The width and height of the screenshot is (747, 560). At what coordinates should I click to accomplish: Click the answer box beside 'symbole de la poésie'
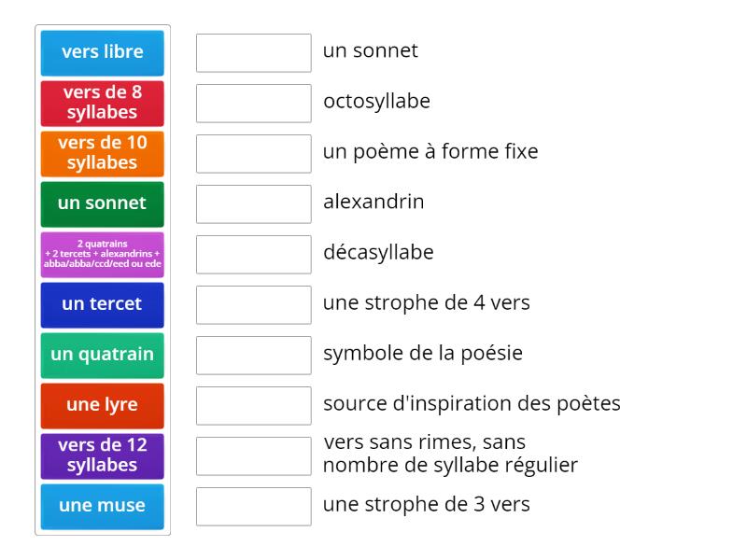click(x=253, y=355)
